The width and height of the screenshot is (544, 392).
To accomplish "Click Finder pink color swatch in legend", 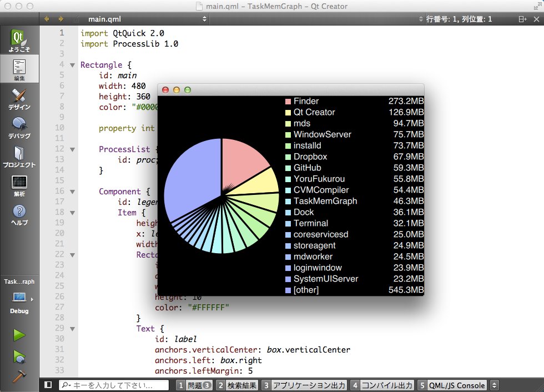I will click(x=288, y=101).
